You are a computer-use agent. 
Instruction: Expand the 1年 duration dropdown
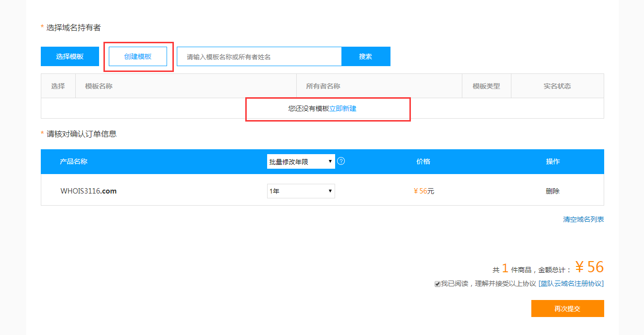click(300, 191)
